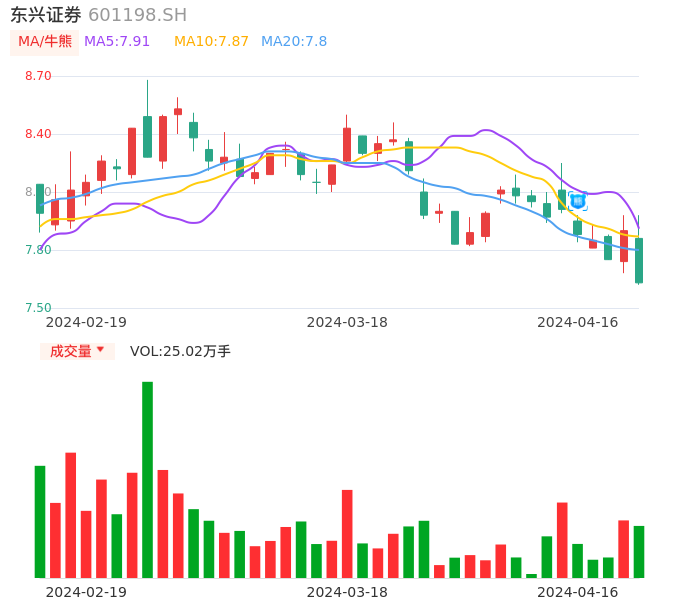Toggle the MA20 blue line legend
The height and width of the screenshot is (606, 686).
pos(294,42)
